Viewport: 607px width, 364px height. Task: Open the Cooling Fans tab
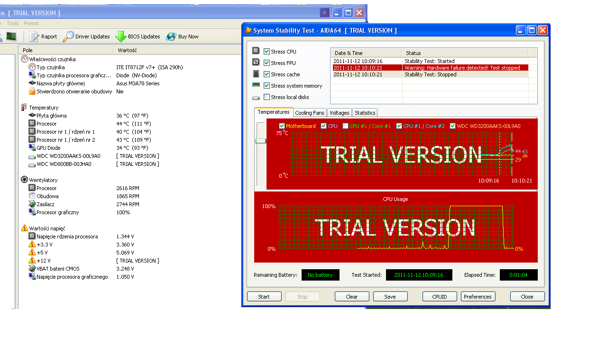coord(310,113)
